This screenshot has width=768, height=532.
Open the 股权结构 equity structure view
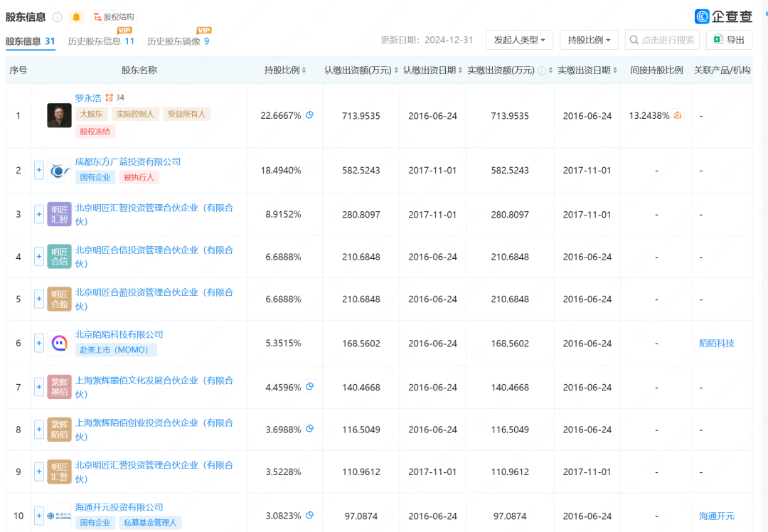[x=112, y=17]
